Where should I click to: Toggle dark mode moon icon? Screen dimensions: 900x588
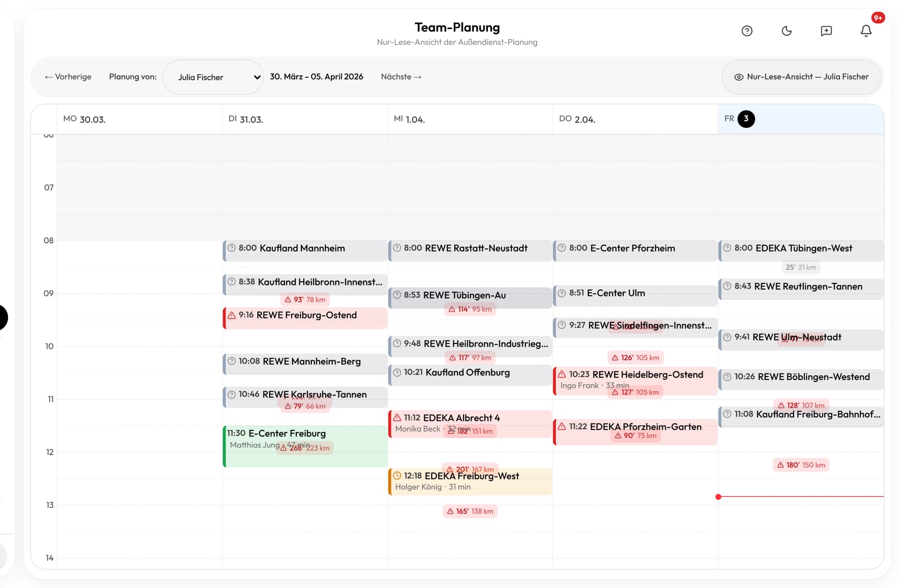(x=787, y=31)
